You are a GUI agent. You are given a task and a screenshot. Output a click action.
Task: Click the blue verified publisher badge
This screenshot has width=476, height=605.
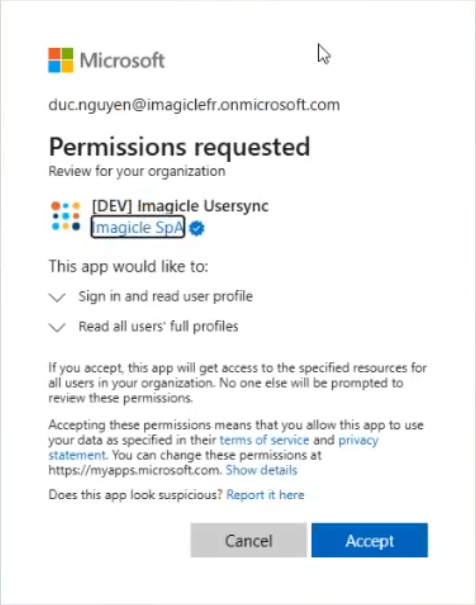pyautogui.click(x=197, y=228)
